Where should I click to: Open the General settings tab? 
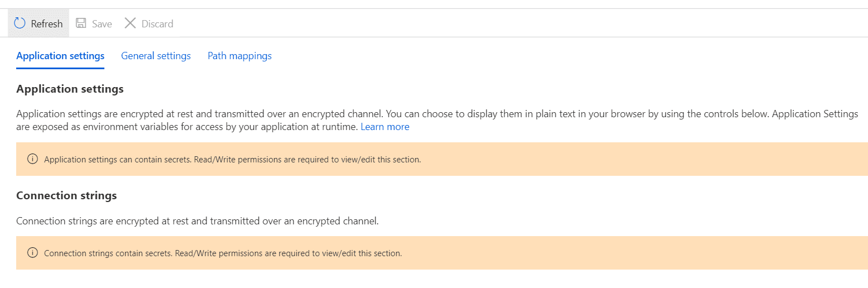tap(156, 56)
